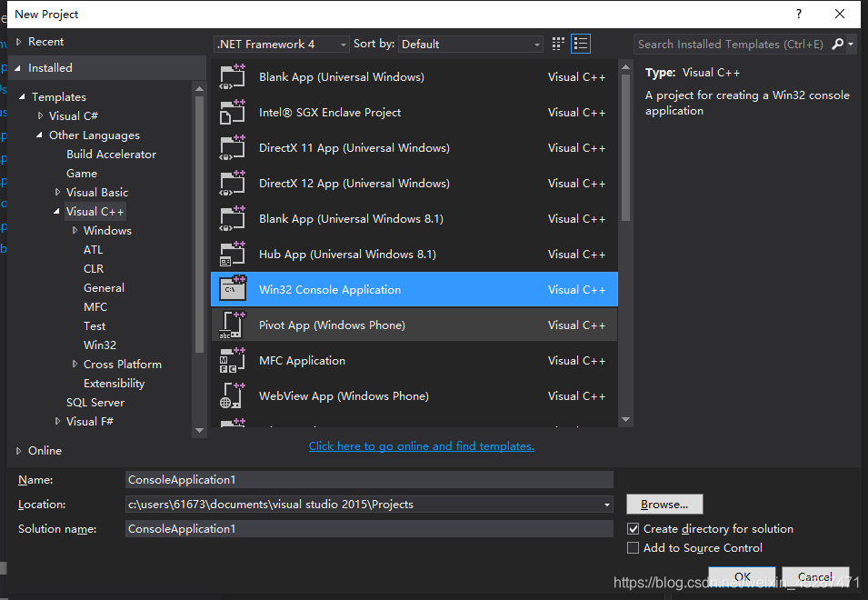Viewport: 868px width, 600px height.
Task: Click the Blank App (Universal Windows 8.1) icon
Action: [233, 218]
